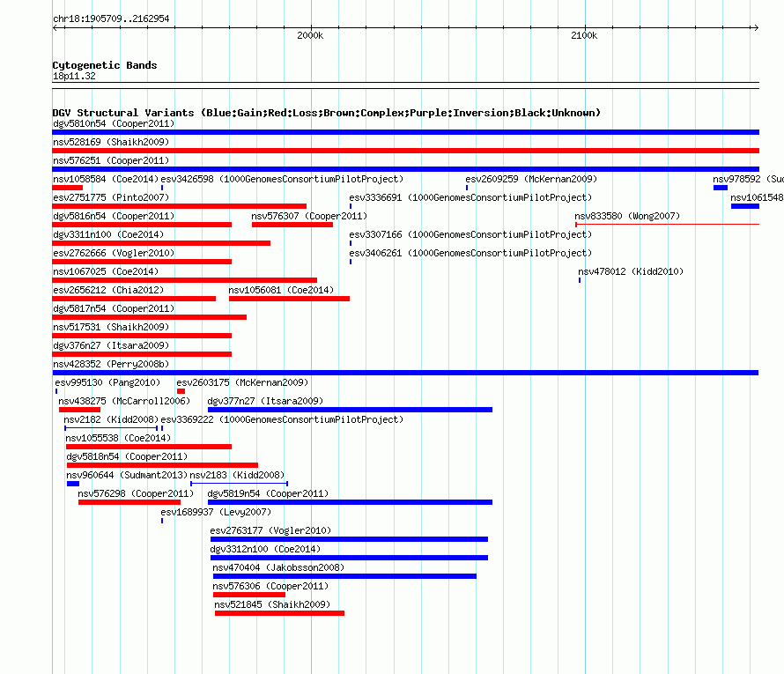Click dgv5819n54 (Cooper2011) label
This screenshot has width=784, height=674.
coord(268,493)
